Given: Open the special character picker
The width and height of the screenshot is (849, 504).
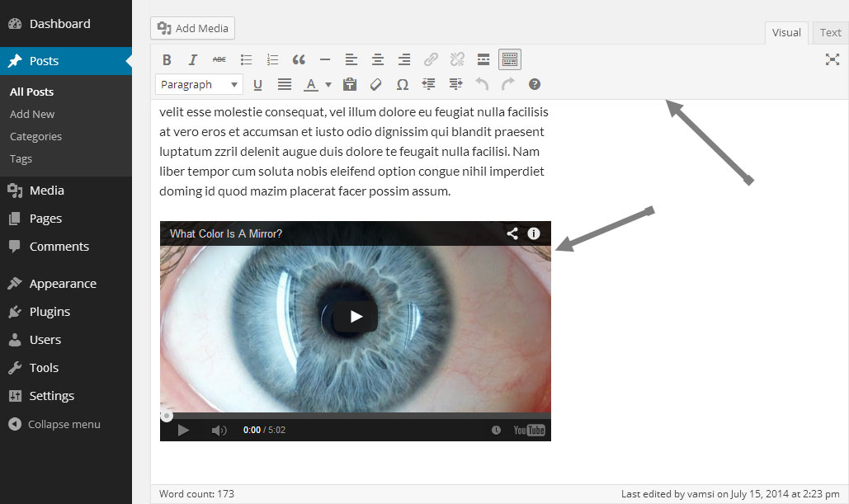Looking at the screenshot, I should tap(403, 83).
